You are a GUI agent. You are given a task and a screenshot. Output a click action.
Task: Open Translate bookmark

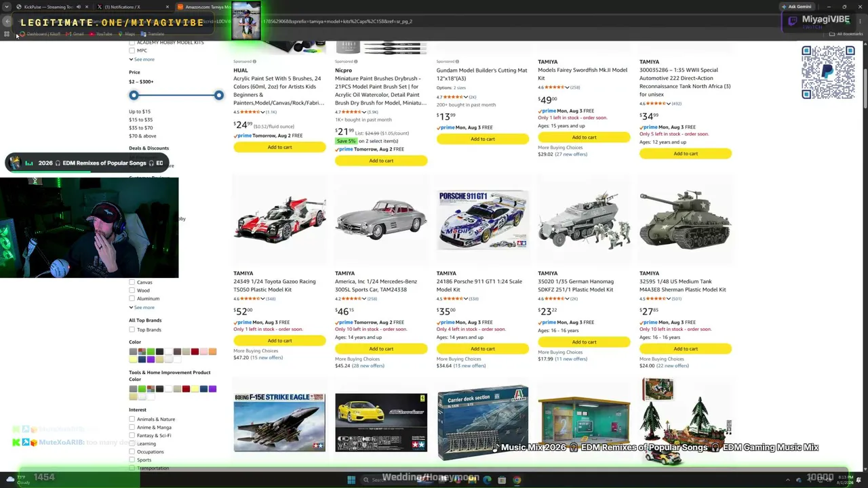click(x=153, y=34)
